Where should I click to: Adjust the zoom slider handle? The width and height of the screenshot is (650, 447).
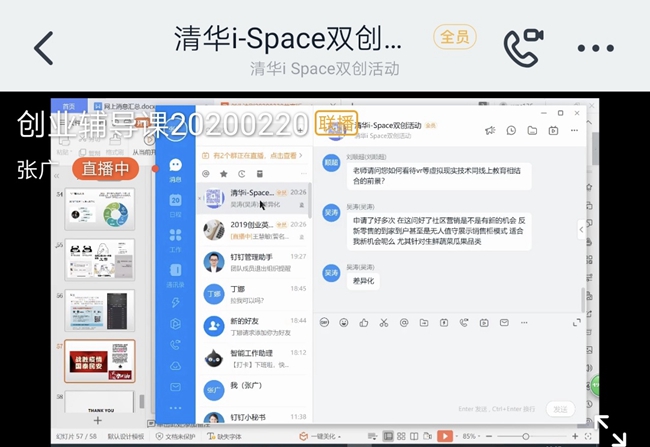tap(526, 436)
